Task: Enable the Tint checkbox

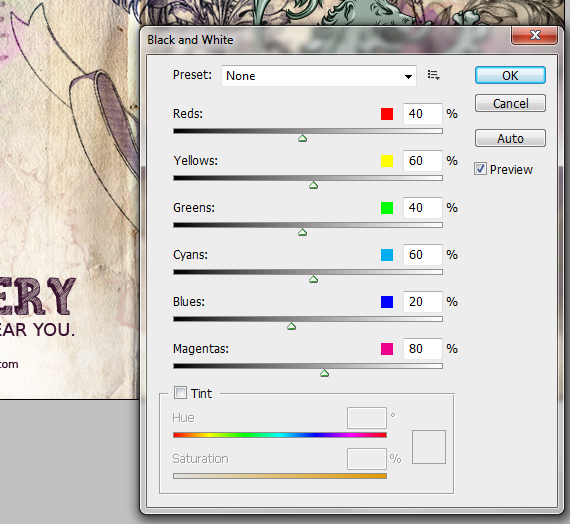Action: click(x=180, y=393)
